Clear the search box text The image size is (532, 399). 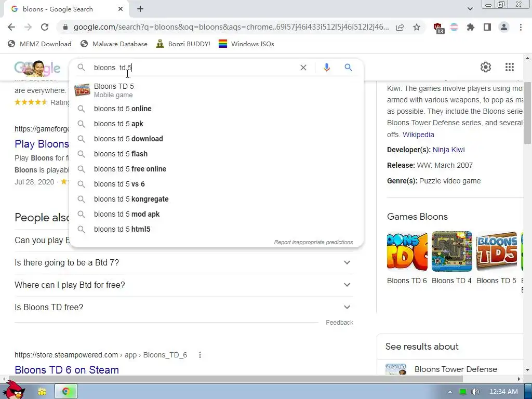[303, 68]
